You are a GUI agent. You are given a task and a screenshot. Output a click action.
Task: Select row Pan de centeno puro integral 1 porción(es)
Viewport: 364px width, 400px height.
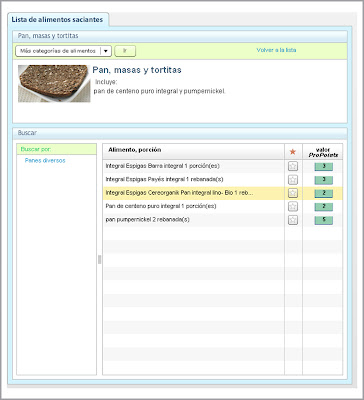click(223, 206)
